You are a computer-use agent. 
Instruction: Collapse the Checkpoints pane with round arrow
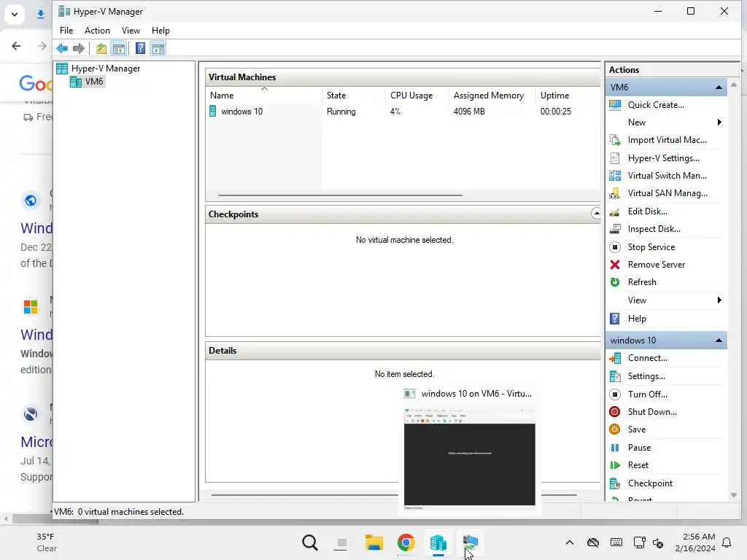pyautogui.click(x=596, y=214)
